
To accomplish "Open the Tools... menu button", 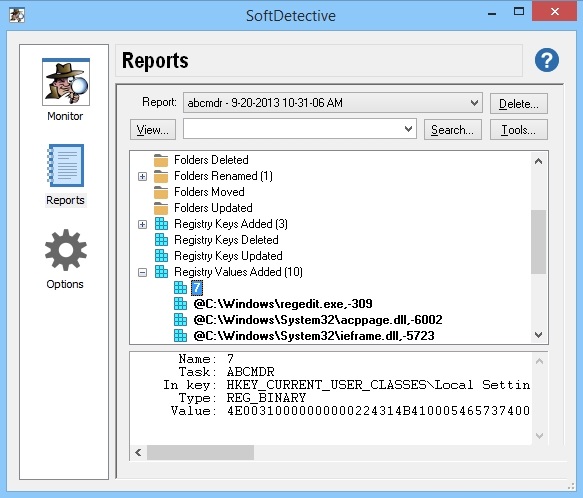I will 519,129.
